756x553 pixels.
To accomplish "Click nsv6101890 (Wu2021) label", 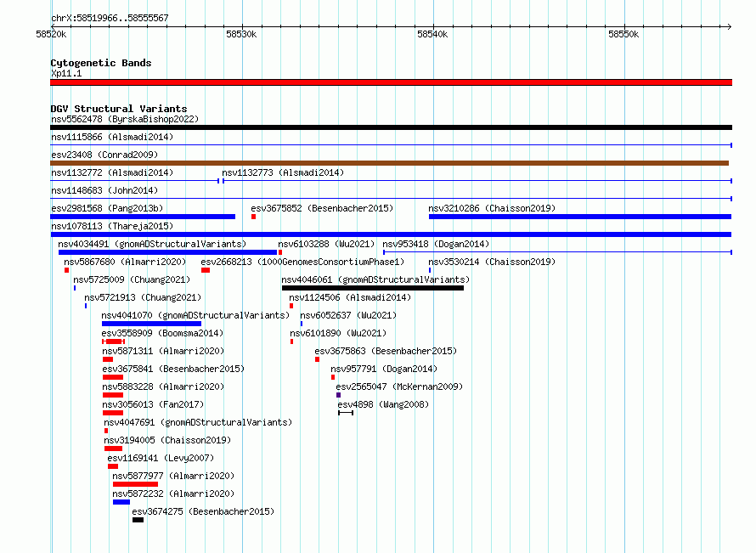I will (x=338, y=333).
